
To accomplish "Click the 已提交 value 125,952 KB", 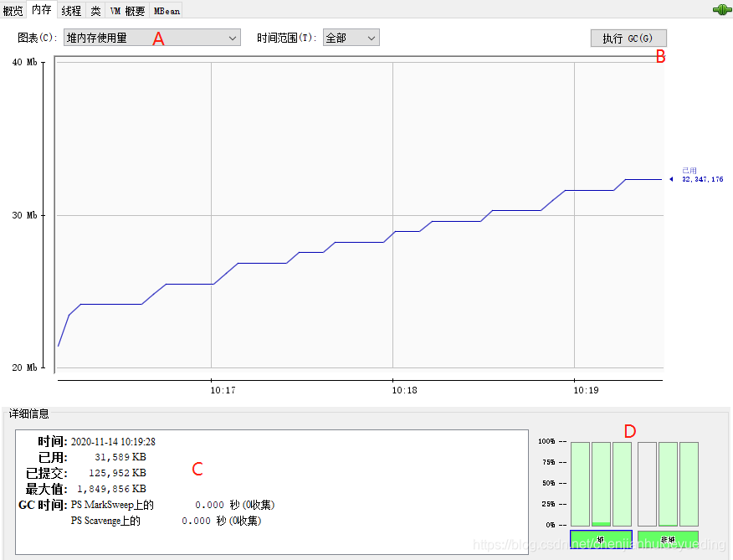I will (117, 473).
